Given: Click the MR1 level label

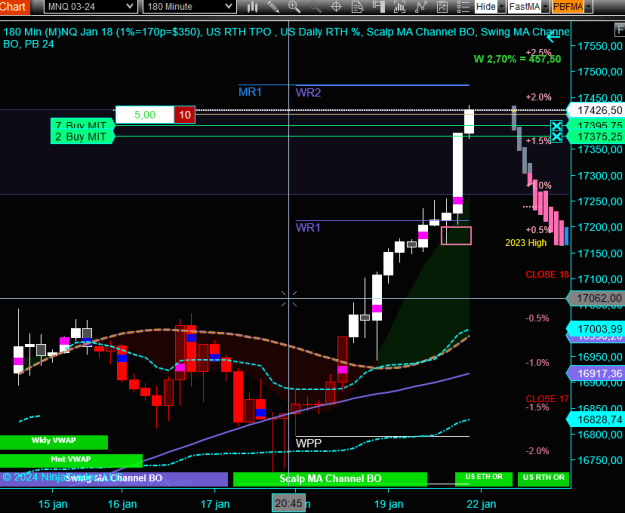Looking at the screenshot, I should tap(250, 92).
